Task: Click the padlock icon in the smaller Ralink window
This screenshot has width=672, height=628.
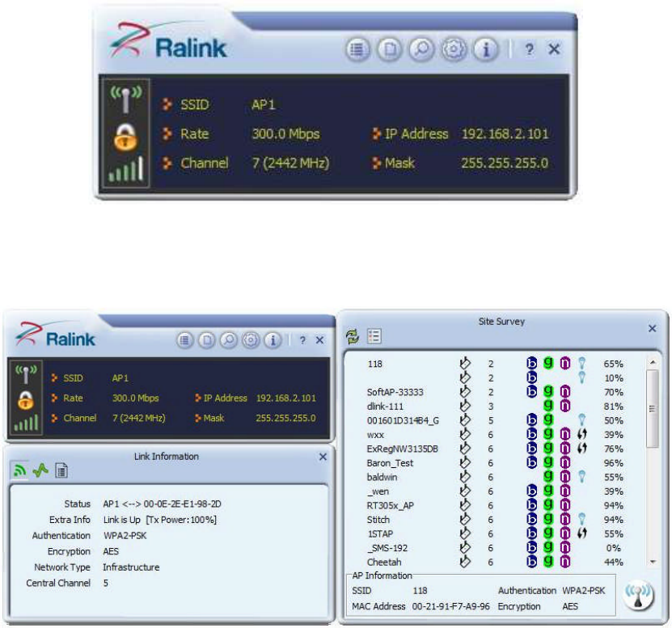Action: (x=26, y=400)
